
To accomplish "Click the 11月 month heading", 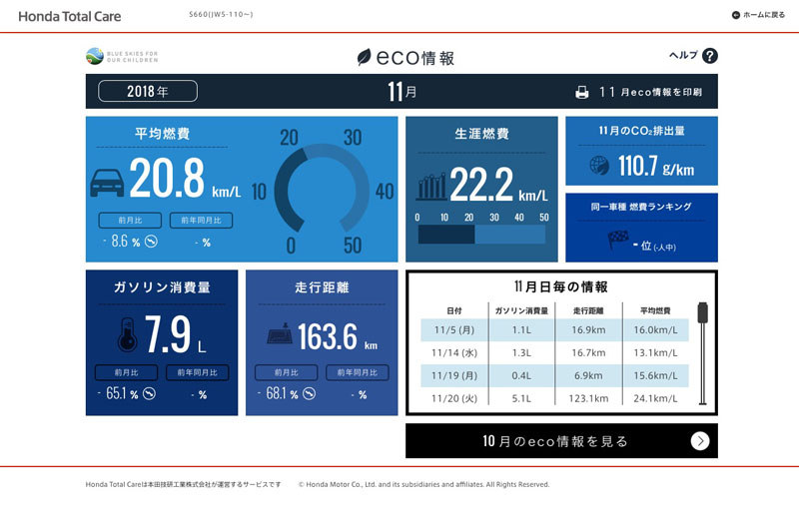I will tap(401, 92).
